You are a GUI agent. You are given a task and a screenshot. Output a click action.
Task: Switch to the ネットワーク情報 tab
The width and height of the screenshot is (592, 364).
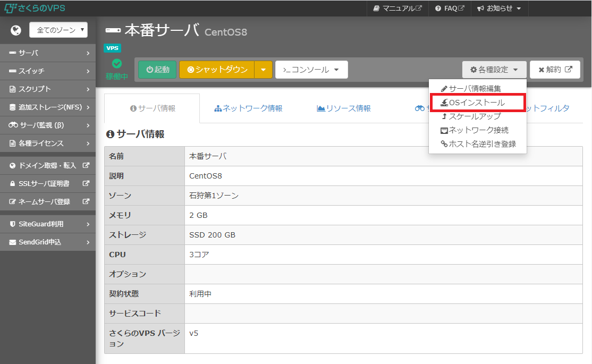tap(248, 108)
